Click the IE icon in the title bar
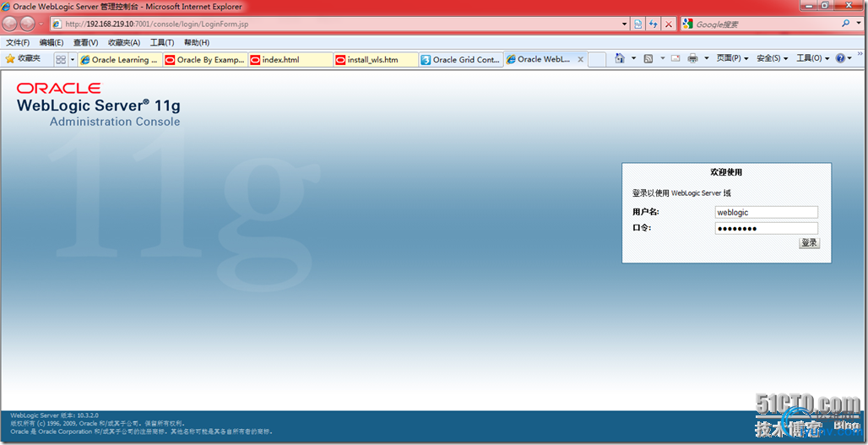Viewport: 868px width, 445px height. [6, 7]
